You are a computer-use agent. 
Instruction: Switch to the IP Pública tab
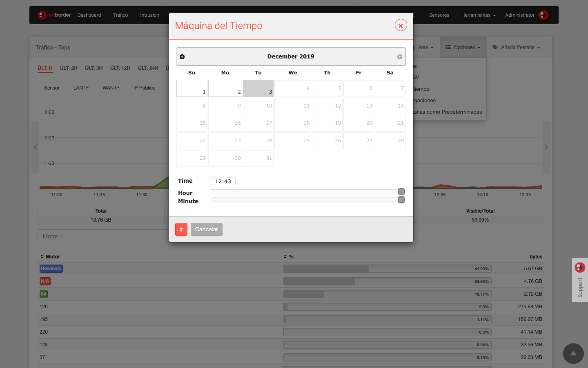[144, 88]
